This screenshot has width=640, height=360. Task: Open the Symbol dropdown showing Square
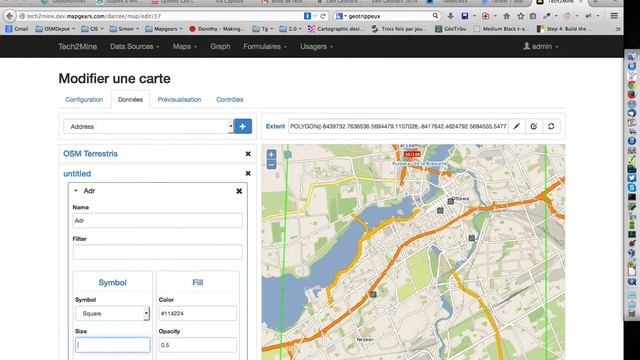point(112,313)
